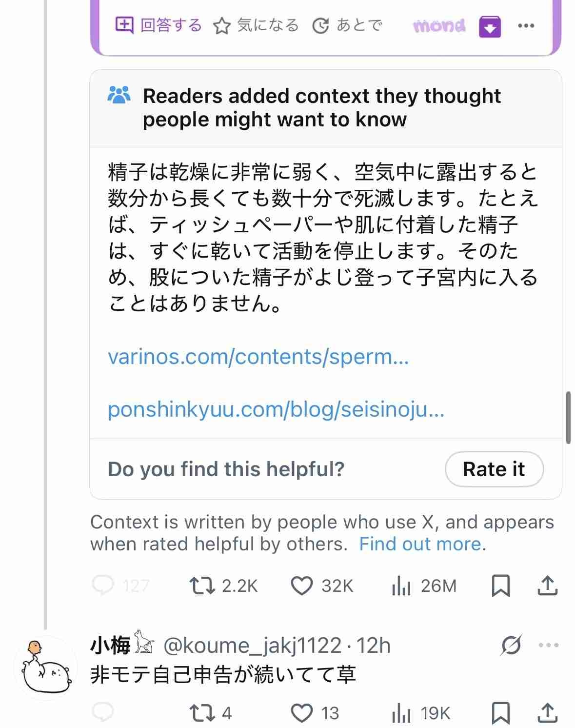
Task: Repost the tweet with 2.2K reposts
Action: 202,586
